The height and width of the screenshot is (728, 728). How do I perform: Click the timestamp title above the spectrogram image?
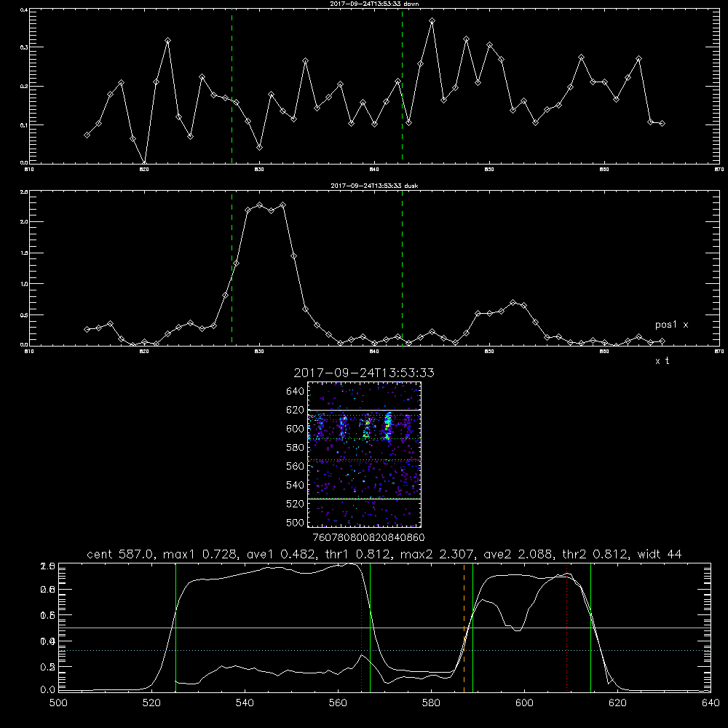tap(364, 373)
